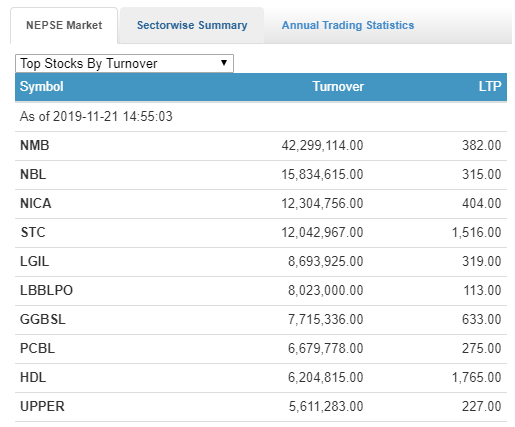Screen dimensions: 515x427
Task: Click NMB's LTP value 382.00
Action: (x=481, y=146)
